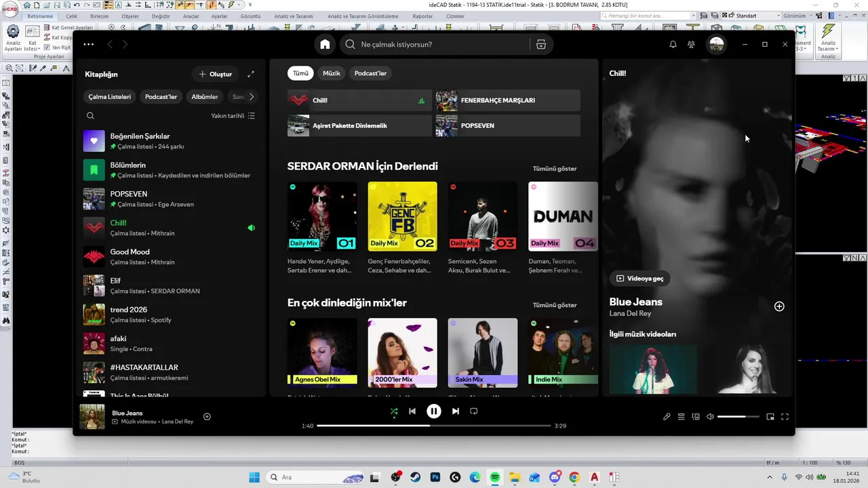Open the connect to a device icon
The image size is (868, 488).
[x=696, y=417]
